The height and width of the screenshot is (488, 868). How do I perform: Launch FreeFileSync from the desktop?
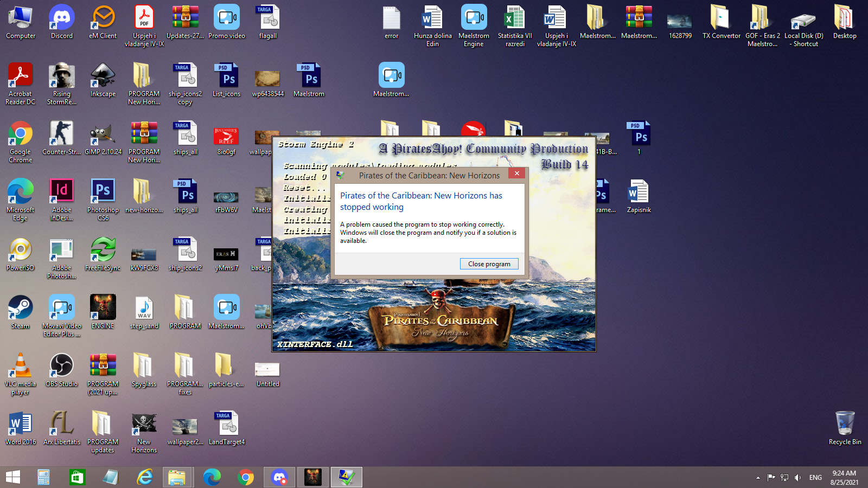click(x=103, y=254)
